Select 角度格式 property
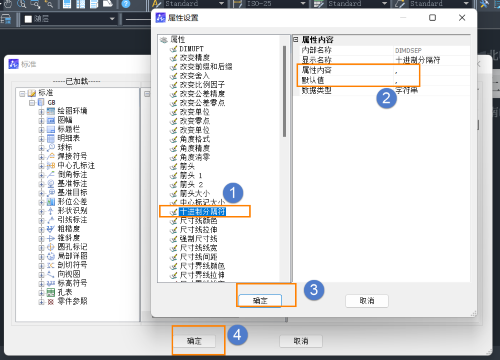The width and height of the screenshot is (500, 360). [x=195, y=139]
